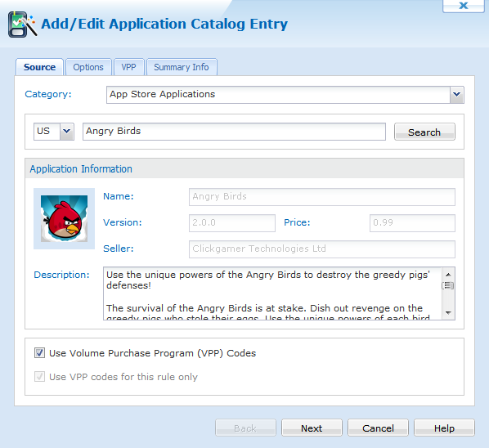The height and width of the screenshot is (448, 489).
Task: Click the disabled Back button
Action: pos(245,428)
